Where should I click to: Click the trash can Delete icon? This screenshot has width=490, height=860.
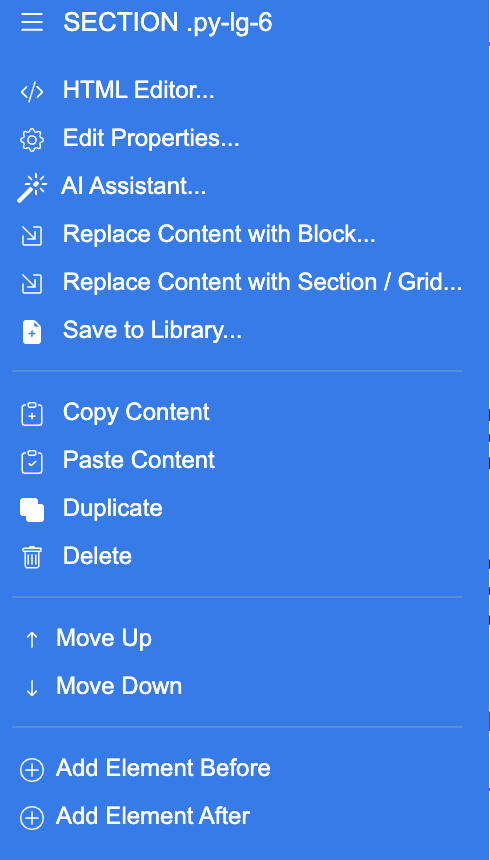(x=32, y=558)
